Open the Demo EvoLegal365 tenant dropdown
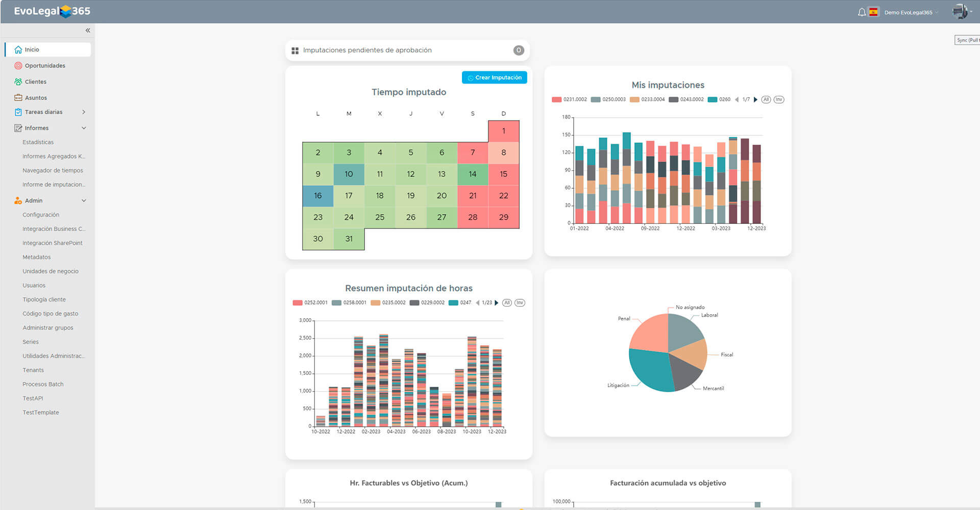Screen dimensions: 980x510 (x=911, y=12)
